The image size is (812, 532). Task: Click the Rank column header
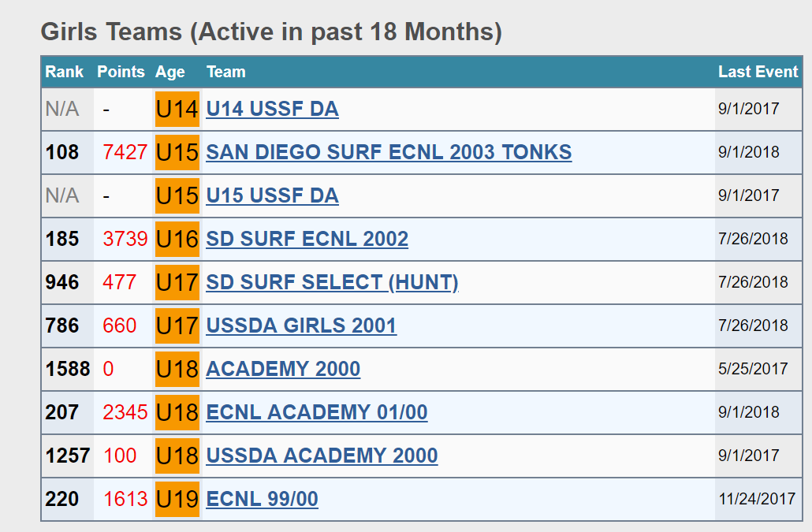pos(65,72)
